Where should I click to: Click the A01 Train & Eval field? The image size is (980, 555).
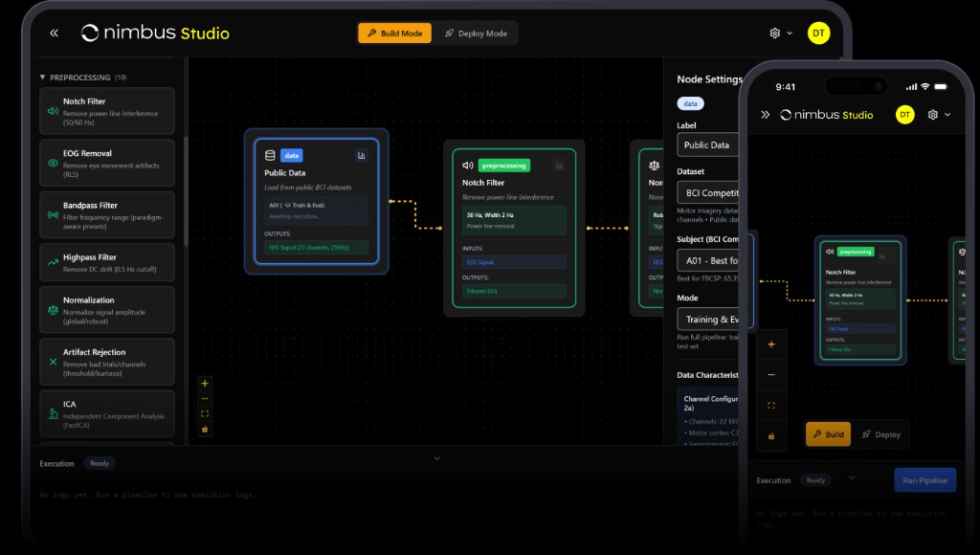316,211
